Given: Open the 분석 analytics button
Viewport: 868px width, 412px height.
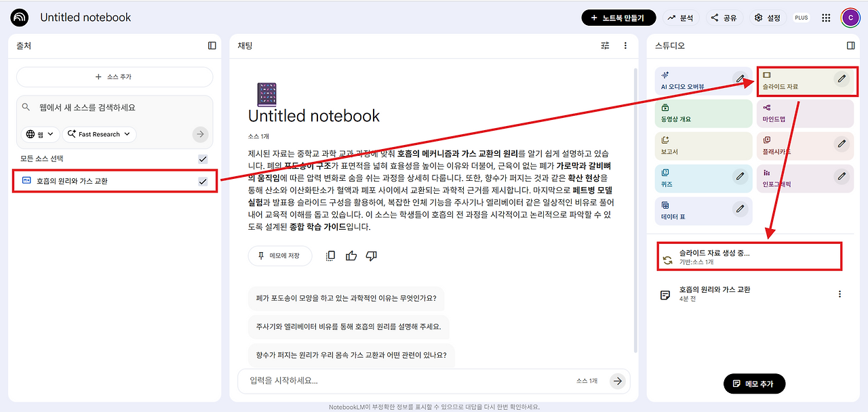Looking at the screenshot, I should click(679, 18).
